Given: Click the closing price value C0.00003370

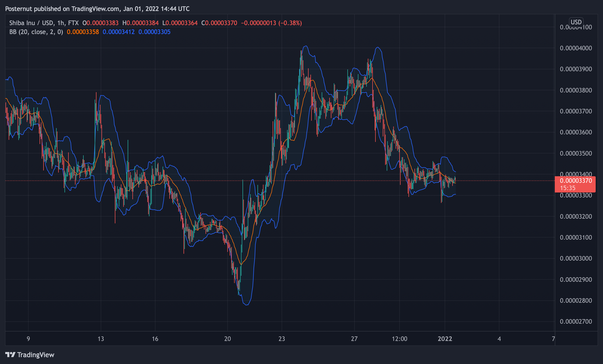Looking at the screenshot, I should [219, 23].
